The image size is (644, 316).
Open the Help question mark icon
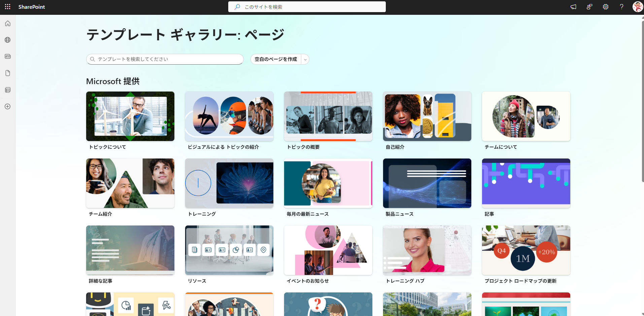[x=622, y=7]
